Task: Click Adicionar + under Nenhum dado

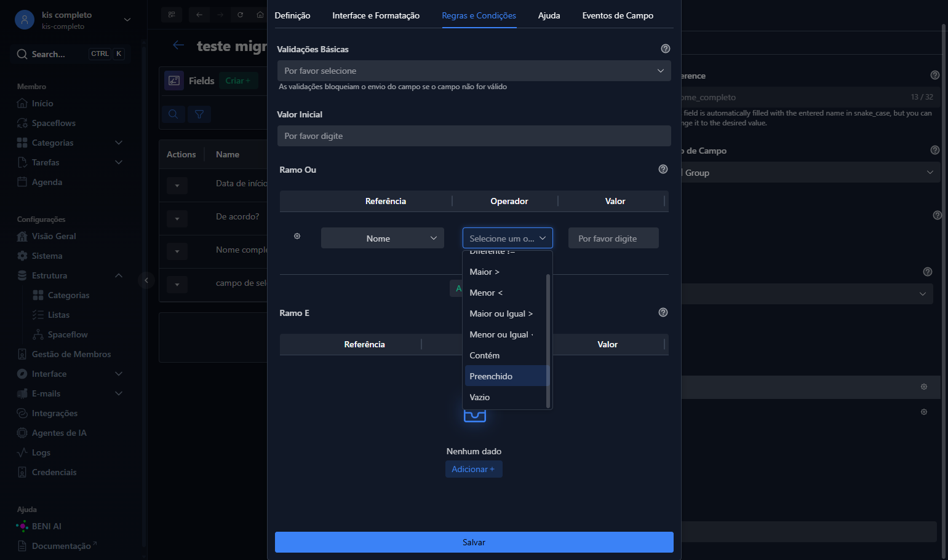Action: [474, 469]
